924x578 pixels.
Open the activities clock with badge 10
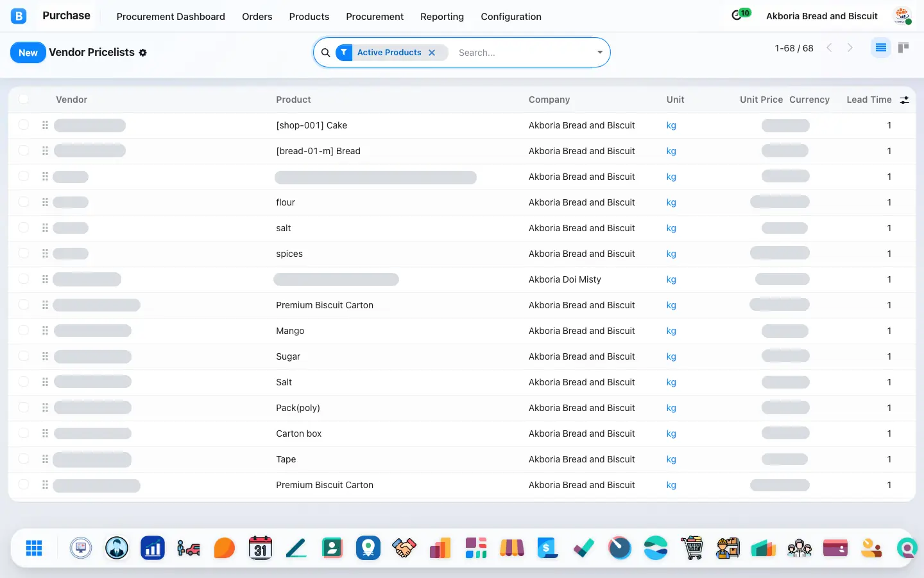pyautogui.click(x=740, y=15)
